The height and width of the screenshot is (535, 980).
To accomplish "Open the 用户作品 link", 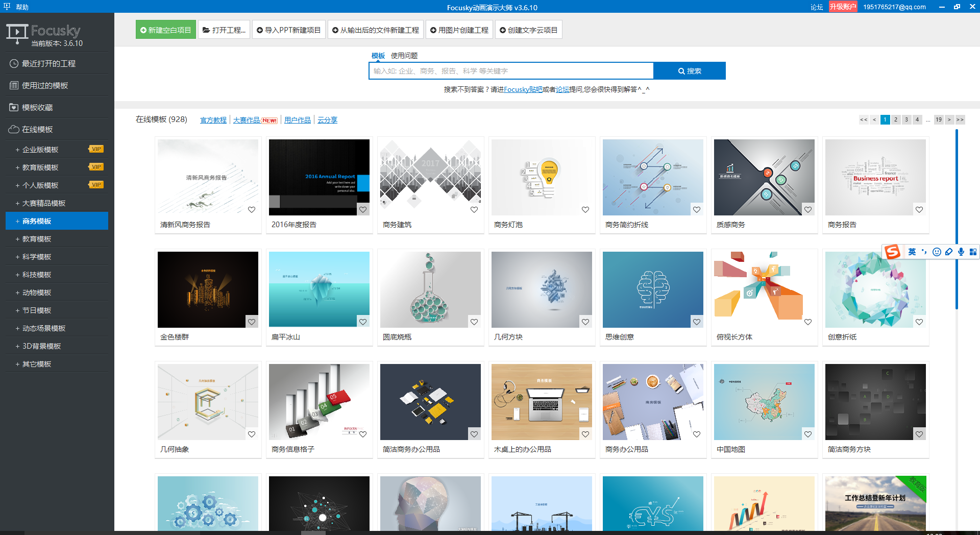I will 298,120.
